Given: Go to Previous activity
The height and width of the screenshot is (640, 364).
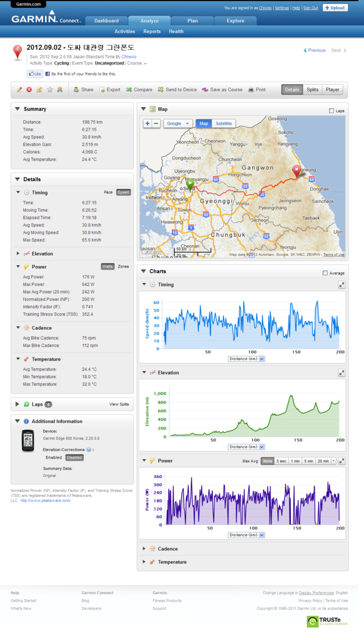Looking at the screenshot, I should pyautogui.click(x=315, y=50).
